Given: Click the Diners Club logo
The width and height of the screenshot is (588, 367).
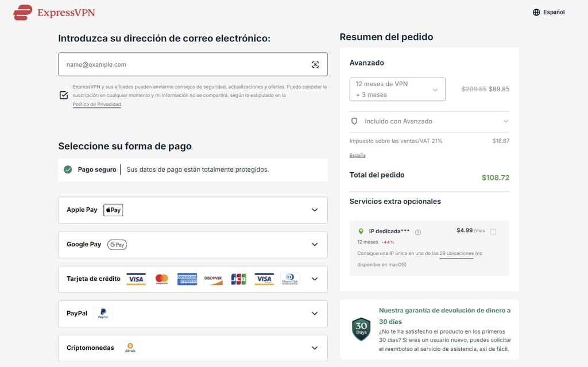Looking at the screenshot, I should point(290,279).
